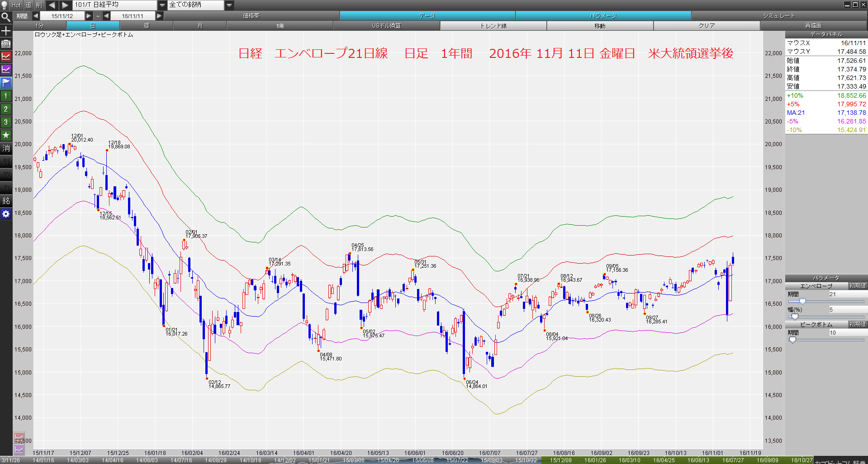The image size is (868, 464).
Task: Click the start date field 15/11/12
Action: [x=62, y=16]
